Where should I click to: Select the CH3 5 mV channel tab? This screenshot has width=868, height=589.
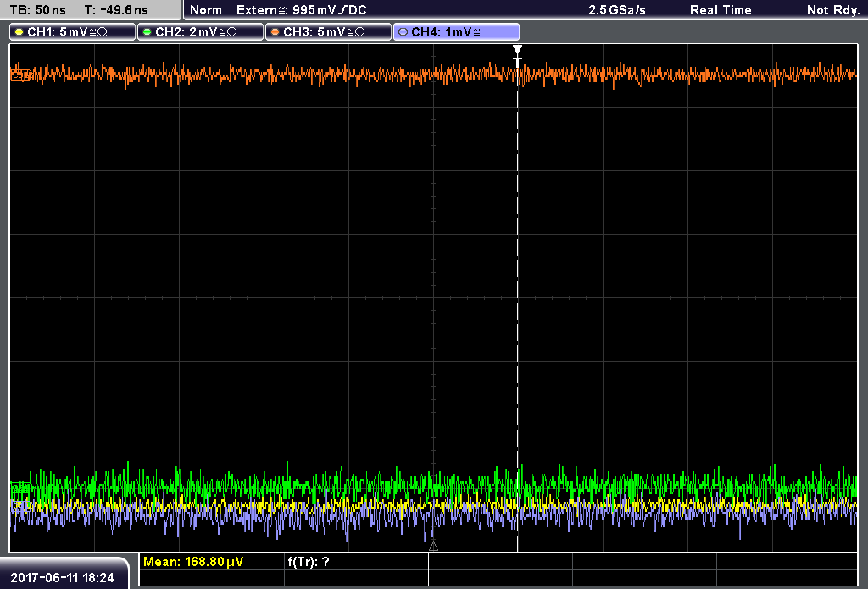pyautogui.click(x=328, y=32)
